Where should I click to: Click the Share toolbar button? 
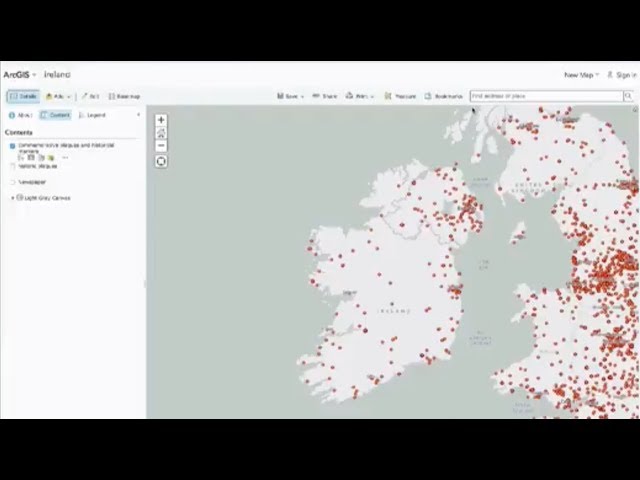click(324, 96)
